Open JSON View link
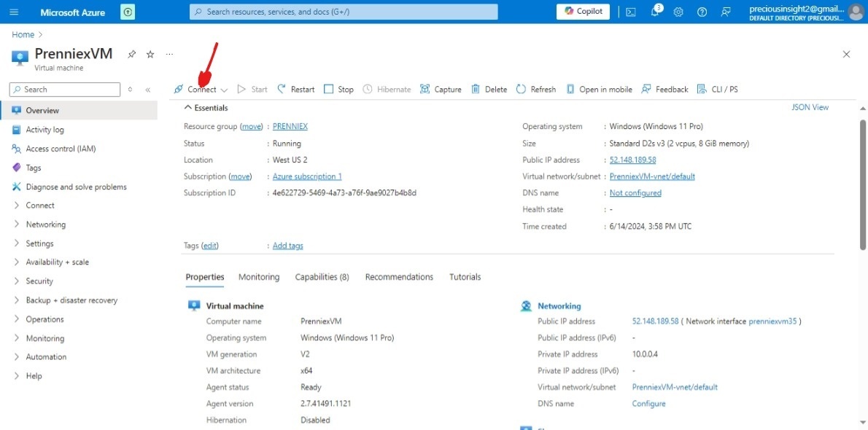The width and height of the screenshot is (868, 430). click(x=810, y=107)
